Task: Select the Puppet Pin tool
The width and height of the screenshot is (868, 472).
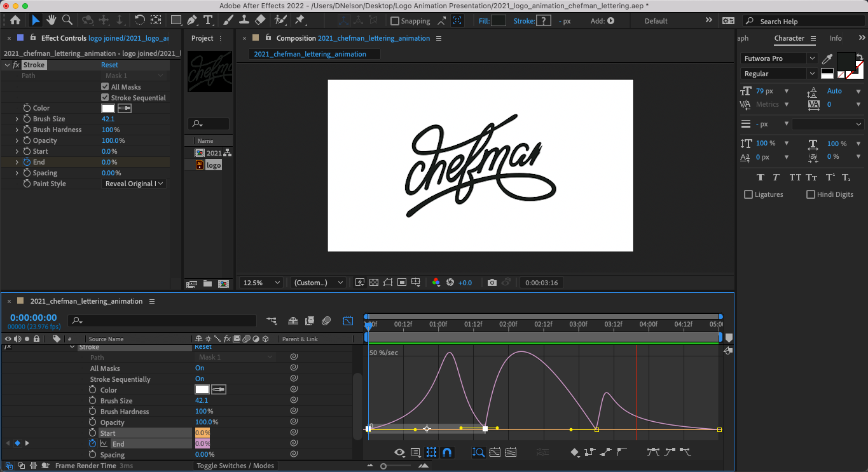Action: pyautogui.click(x=300, y=20)
